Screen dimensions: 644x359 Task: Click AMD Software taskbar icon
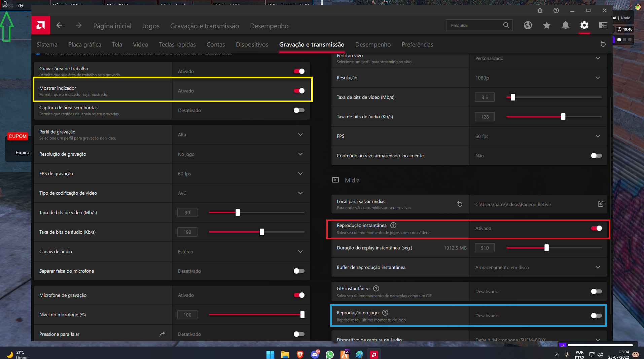(x=374, y=354)
